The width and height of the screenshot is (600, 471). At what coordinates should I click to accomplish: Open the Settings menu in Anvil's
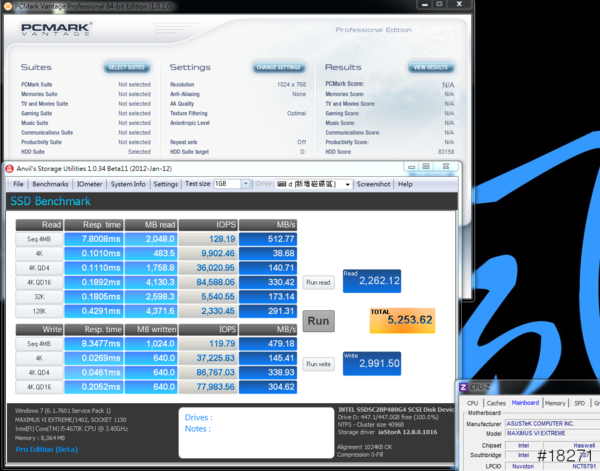(x=165, y=184)
